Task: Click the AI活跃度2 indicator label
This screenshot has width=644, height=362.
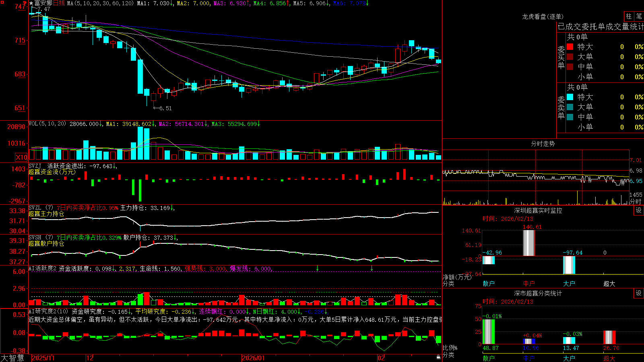Action: [x=42, y=268]
